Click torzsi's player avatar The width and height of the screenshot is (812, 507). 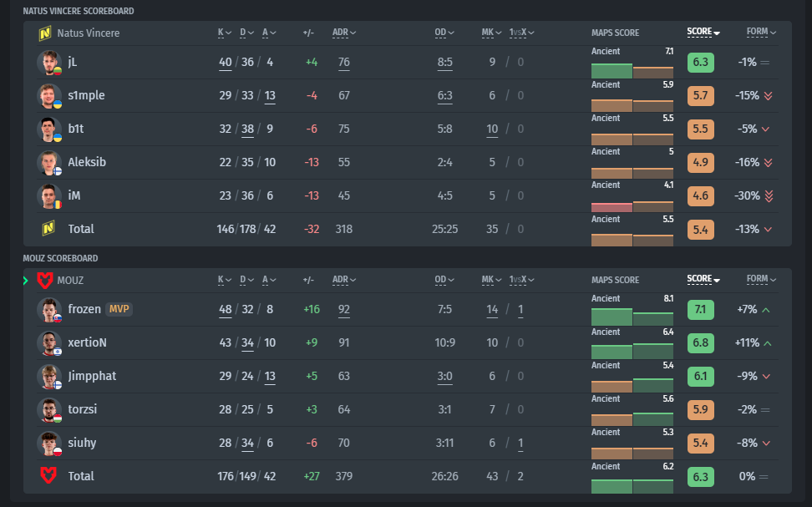pos(49,409)
